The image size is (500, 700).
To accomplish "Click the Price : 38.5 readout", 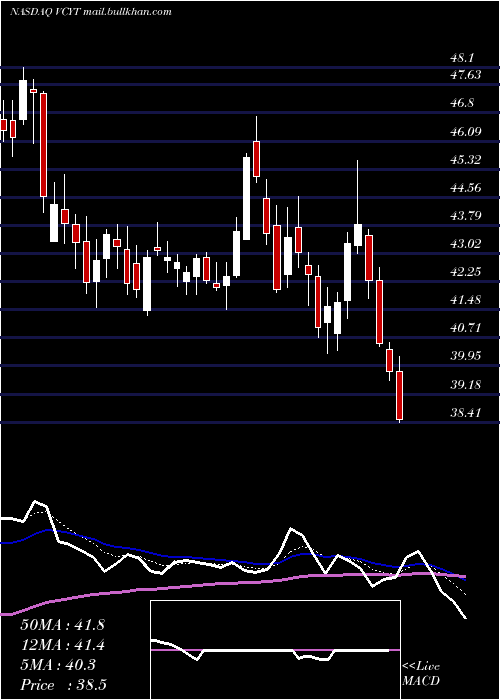I will (63, 685).
